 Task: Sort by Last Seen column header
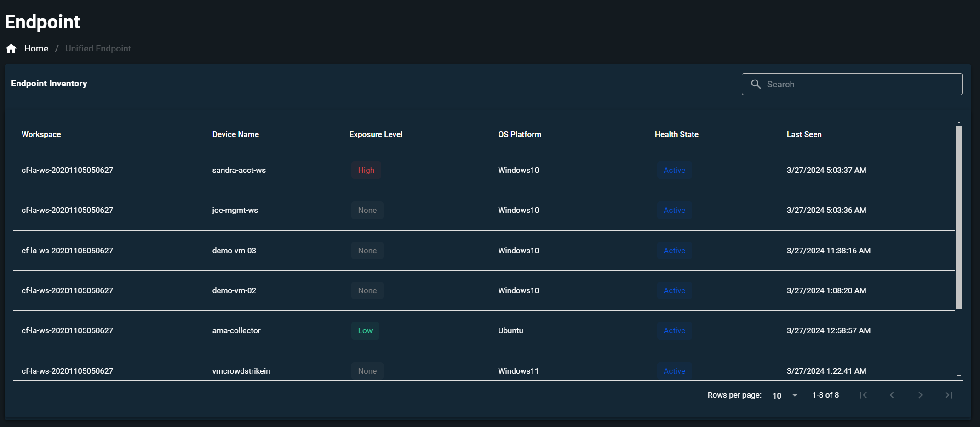pyautogui.click(x=804, y=134)
